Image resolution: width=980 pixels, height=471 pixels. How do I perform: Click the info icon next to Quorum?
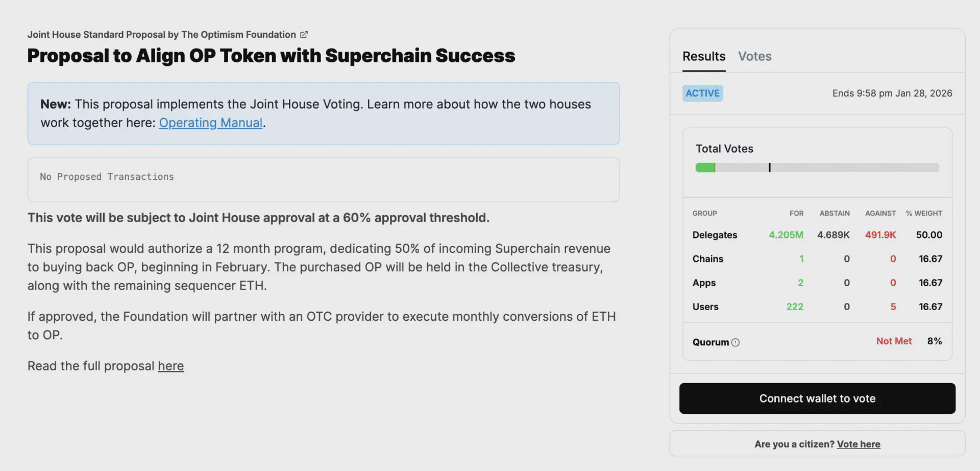tap(736, 343)
